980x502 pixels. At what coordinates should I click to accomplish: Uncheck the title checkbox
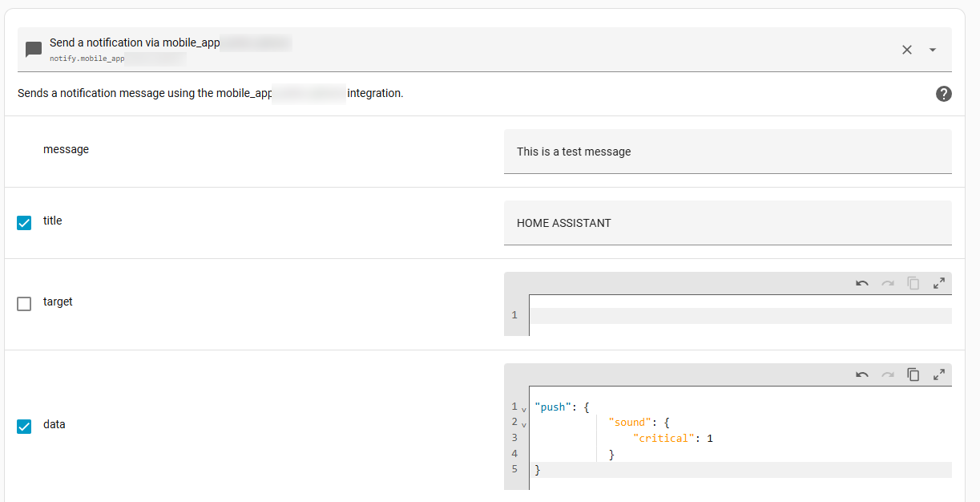24,223
